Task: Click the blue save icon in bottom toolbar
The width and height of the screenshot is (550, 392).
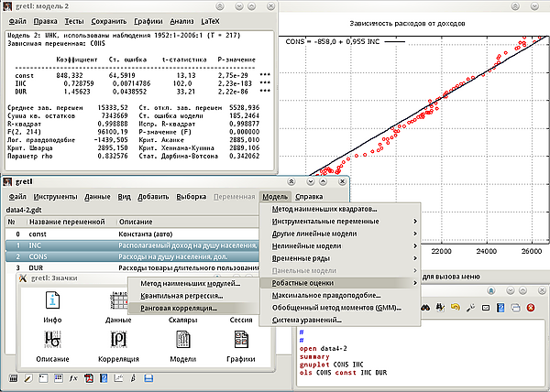Action: pyautogui.click(x=148, y=378)
